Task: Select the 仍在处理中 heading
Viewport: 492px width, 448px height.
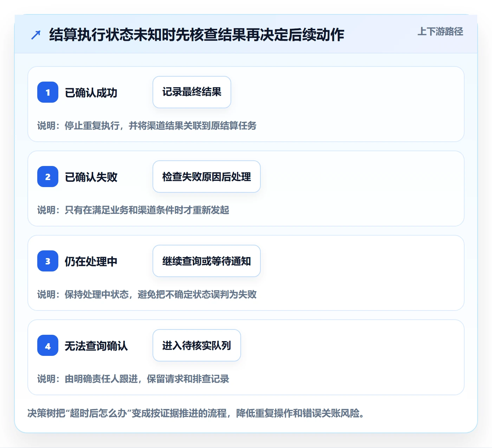Action: coord(91,261)
